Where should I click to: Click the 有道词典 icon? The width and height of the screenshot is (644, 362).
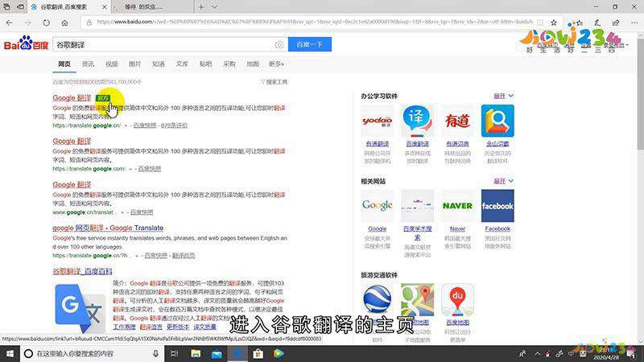click(x=457, y=121)
